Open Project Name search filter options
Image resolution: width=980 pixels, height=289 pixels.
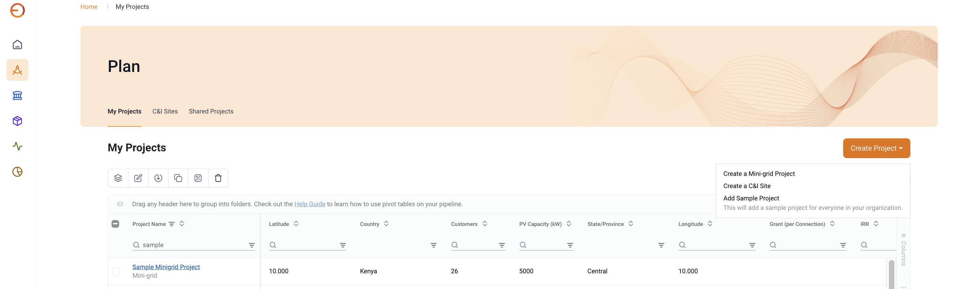click(x=252, y=245)
